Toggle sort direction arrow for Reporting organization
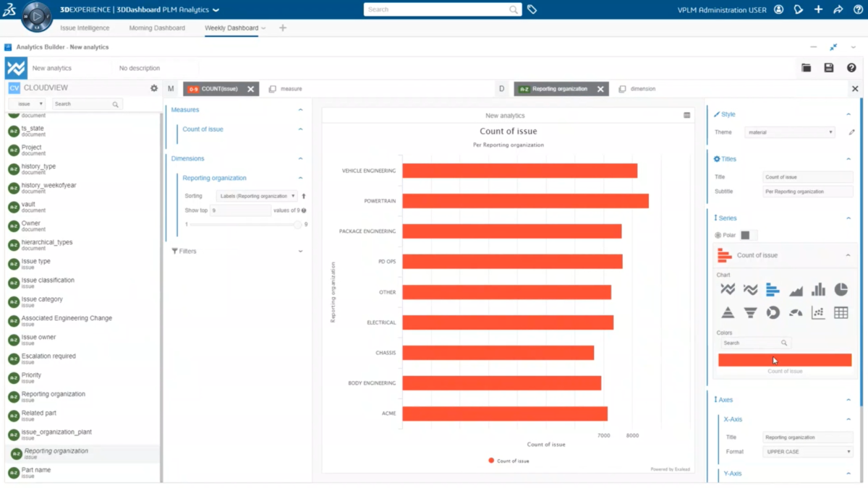The height and width of the screenshot is (488, 868). point(304,196)
